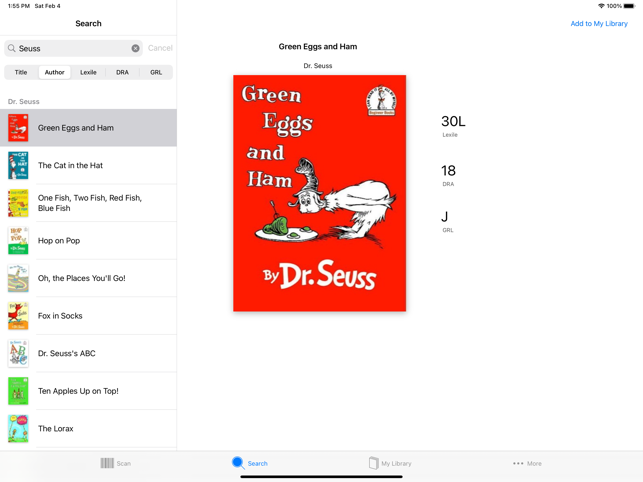The image size is (643, 482).
Task: Tap the My Library tab label
Action: pos(396,464)
